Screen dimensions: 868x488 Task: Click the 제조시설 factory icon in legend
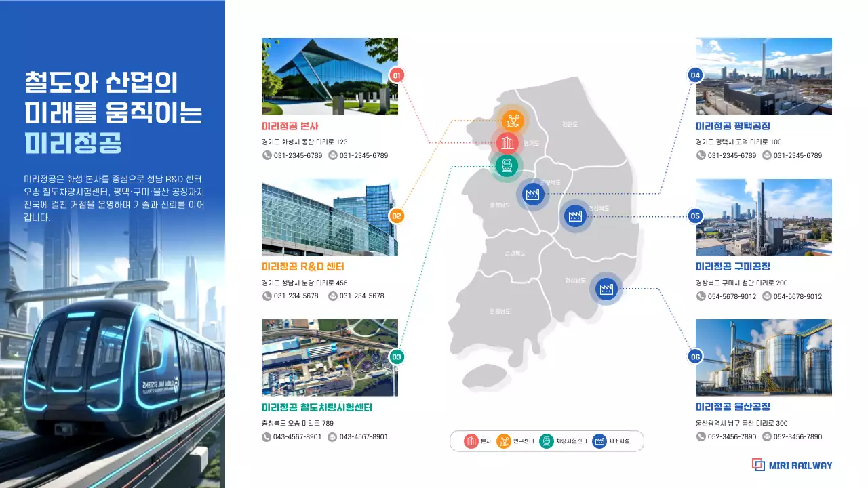click(x=599, y=441)
